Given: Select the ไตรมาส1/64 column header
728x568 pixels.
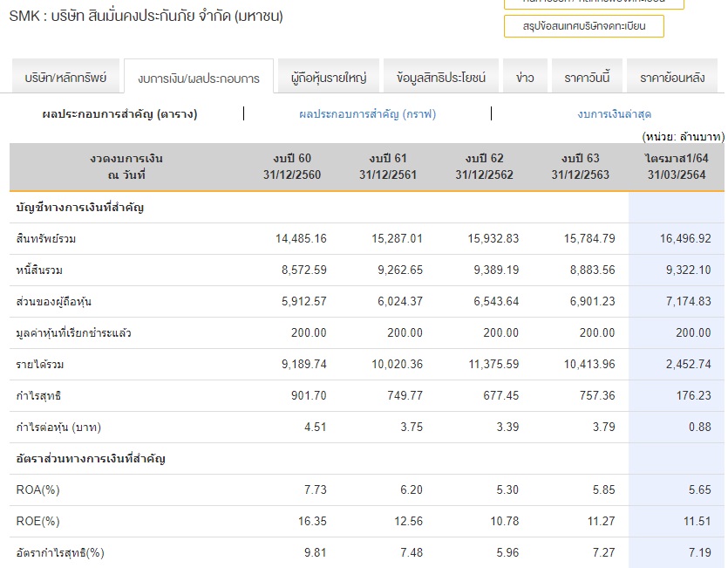Looking at the screenshot, I should coord(677,166).
